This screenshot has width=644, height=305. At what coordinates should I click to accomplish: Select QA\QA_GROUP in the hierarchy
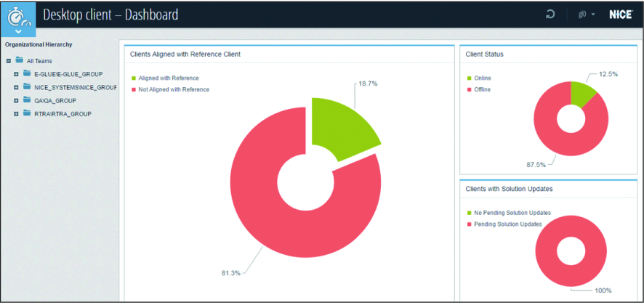[x=55, y=100]
